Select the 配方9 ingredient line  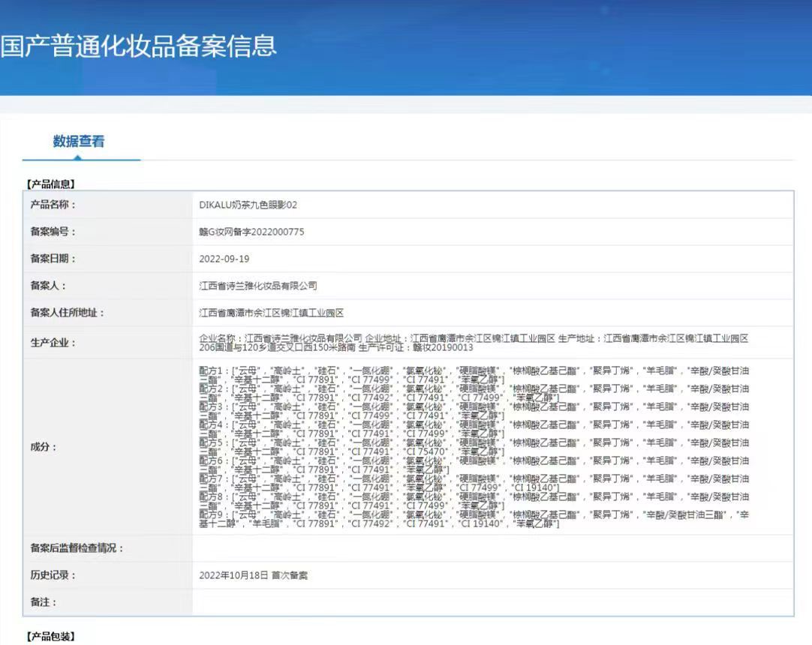click(x=474, y=519)
